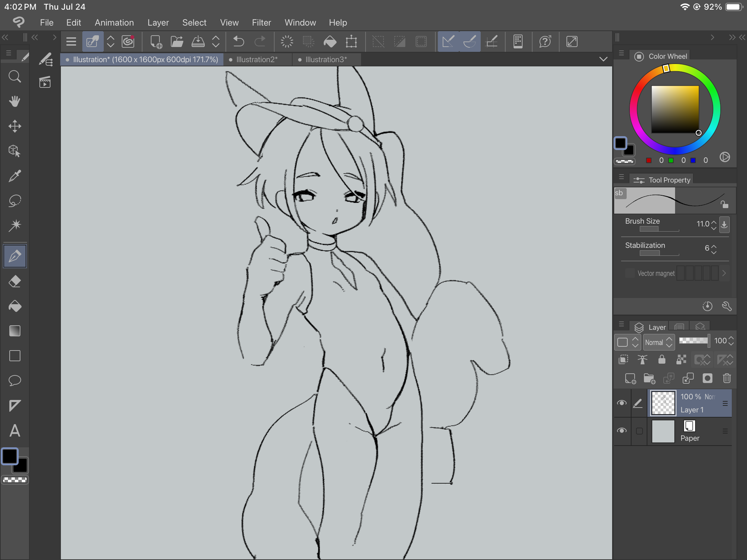Open the Window menu

(x=300, y=22)
